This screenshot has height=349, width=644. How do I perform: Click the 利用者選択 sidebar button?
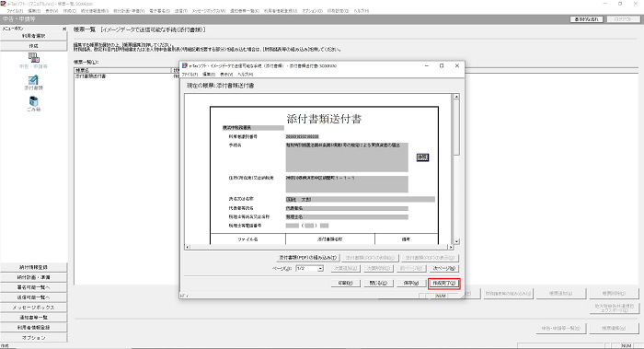[x=34, y=36]
